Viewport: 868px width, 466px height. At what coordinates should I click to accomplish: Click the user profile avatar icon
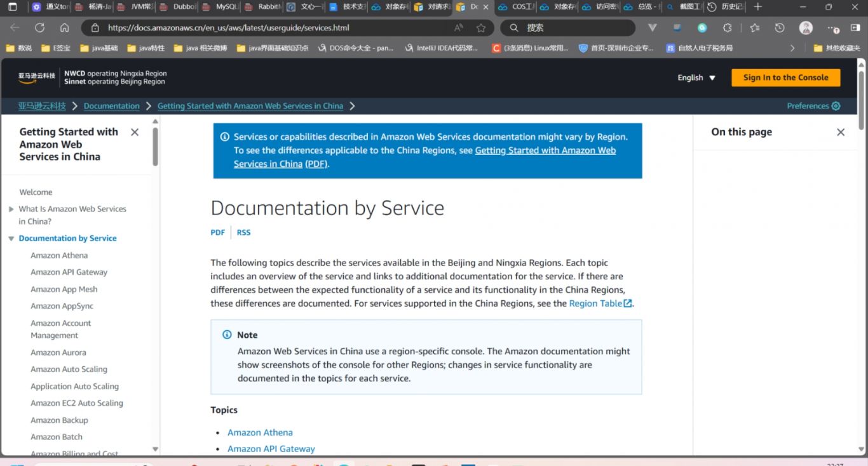point(806,28)
